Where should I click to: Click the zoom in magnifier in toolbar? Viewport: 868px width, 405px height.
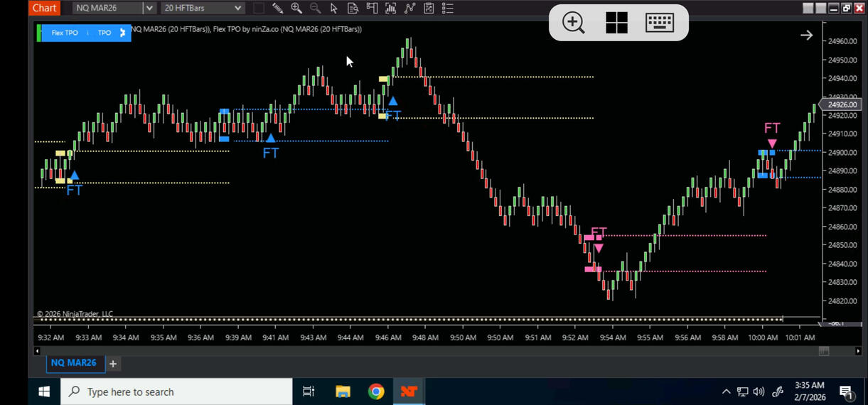(296, 9)
